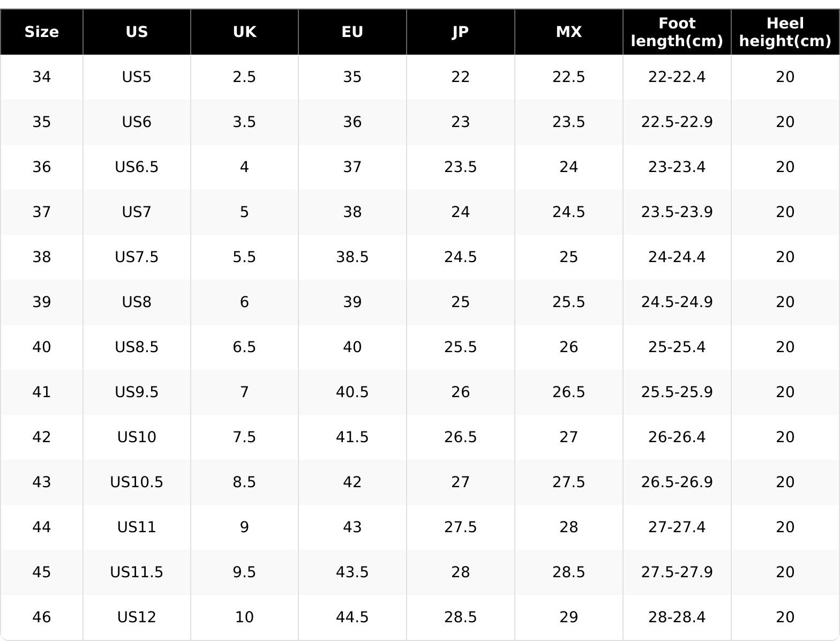Click the US9.5 cell
Screen dimensions: 840x641
click(x=137, y=392)
